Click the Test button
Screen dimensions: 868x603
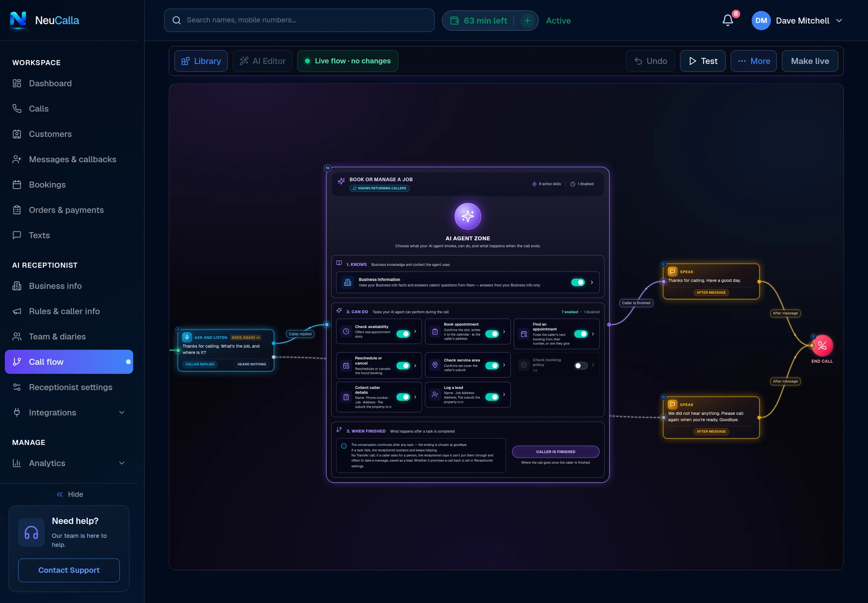tap(703, 61)
